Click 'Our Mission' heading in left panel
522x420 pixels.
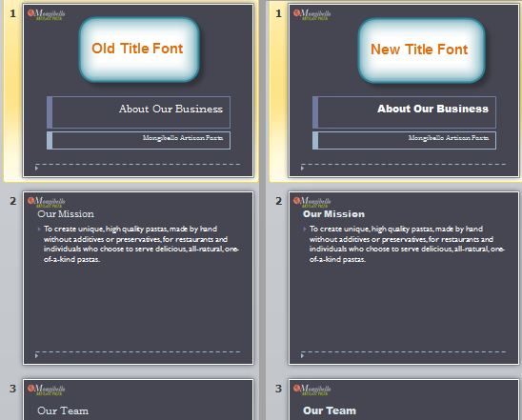tap(66, 214)
